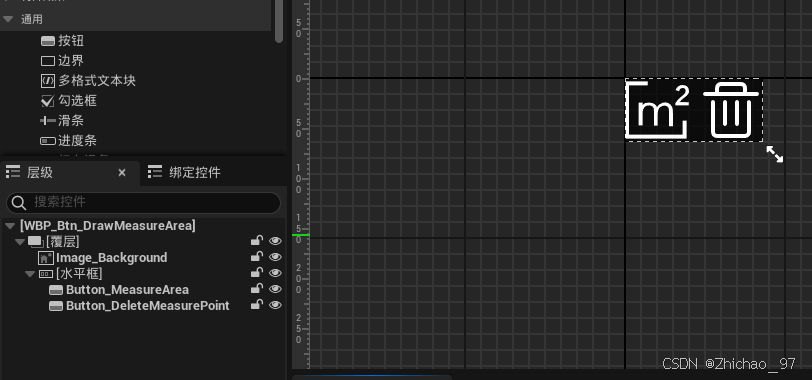The height and width of the screenshot is (380, 812).
Task: Toggle lock on Button_MeasureArea row
Action: 256,289
